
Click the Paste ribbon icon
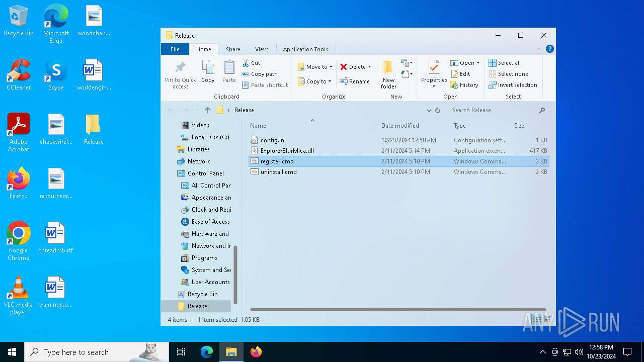point(229,67)
